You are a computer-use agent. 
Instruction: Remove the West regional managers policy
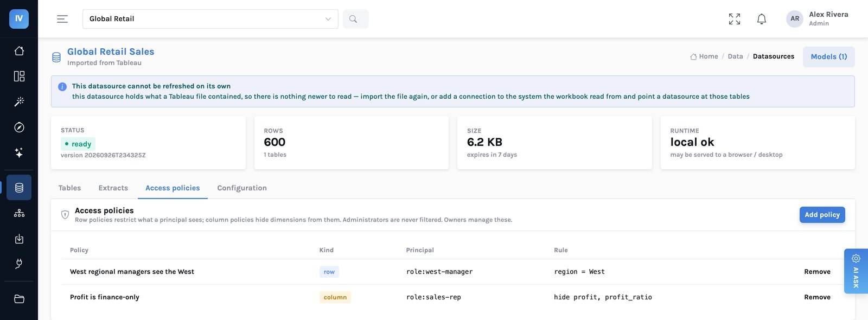[818, 272]
